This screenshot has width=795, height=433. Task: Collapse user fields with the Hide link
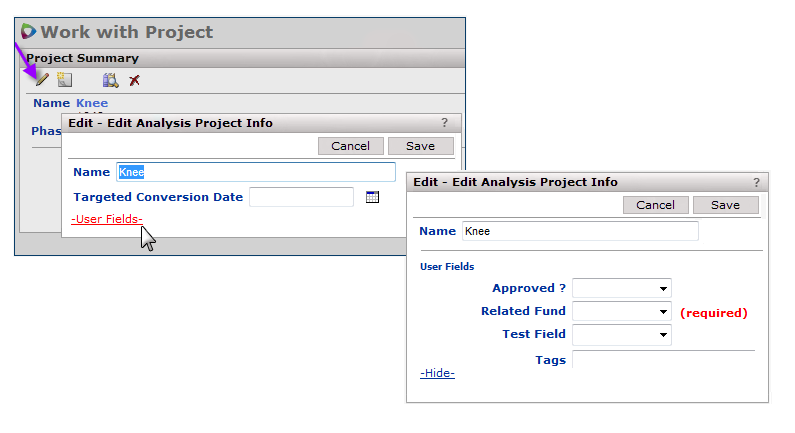click(x=437, y=373)
